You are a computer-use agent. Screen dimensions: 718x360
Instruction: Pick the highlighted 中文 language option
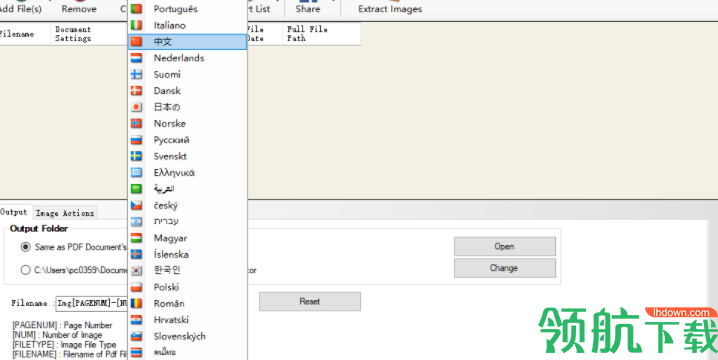tap(188, 42)
